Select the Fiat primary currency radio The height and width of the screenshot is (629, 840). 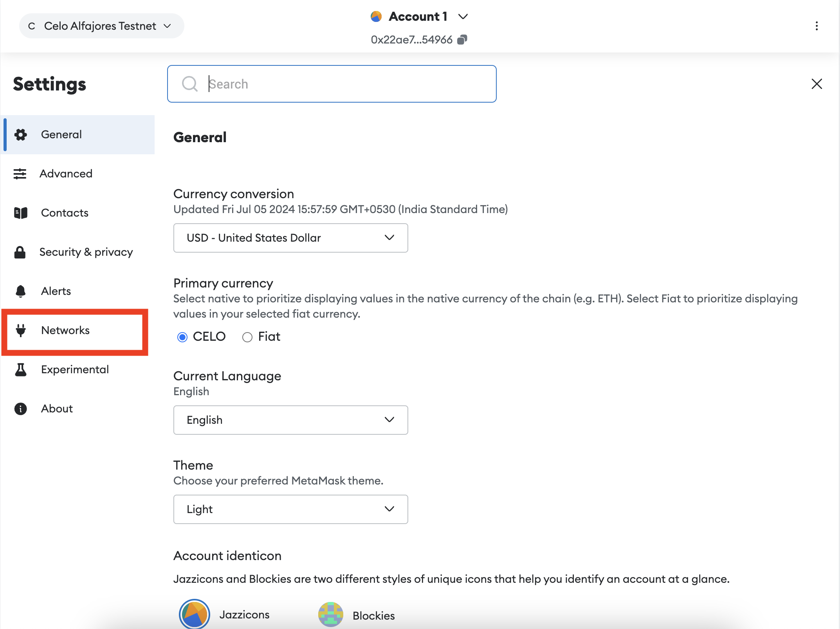[247, 337]
